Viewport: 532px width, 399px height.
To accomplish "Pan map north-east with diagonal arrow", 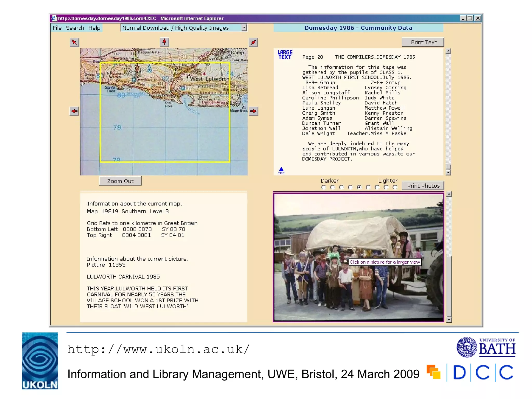I will pos(253,42).
